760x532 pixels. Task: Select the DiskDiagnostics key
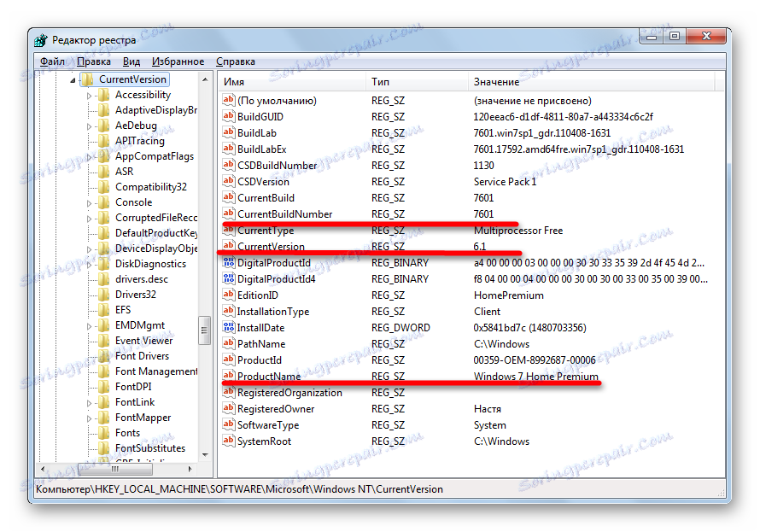[x=150, y=264]
